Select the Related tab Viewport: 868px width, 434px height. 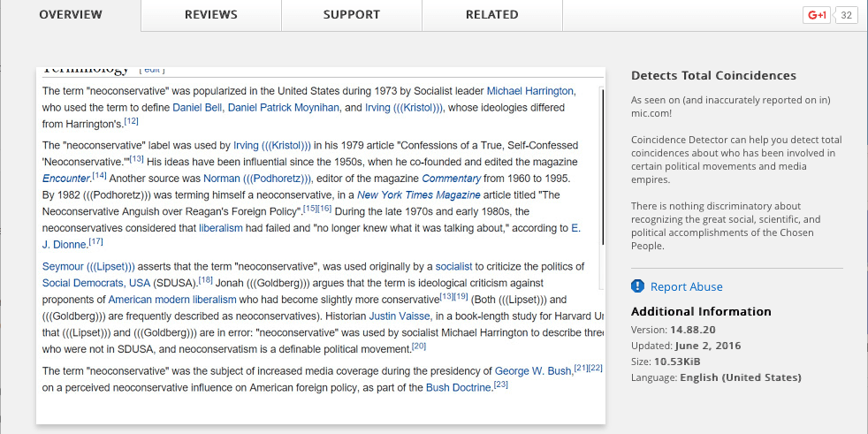click(491, 15)
